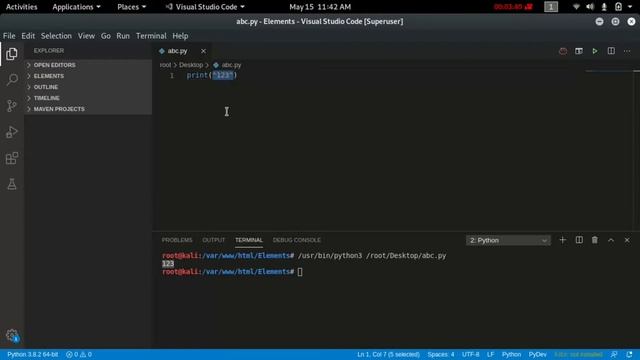Click Activities in the top bar
The height and width of the screenshot is (360, 640).
22,7
